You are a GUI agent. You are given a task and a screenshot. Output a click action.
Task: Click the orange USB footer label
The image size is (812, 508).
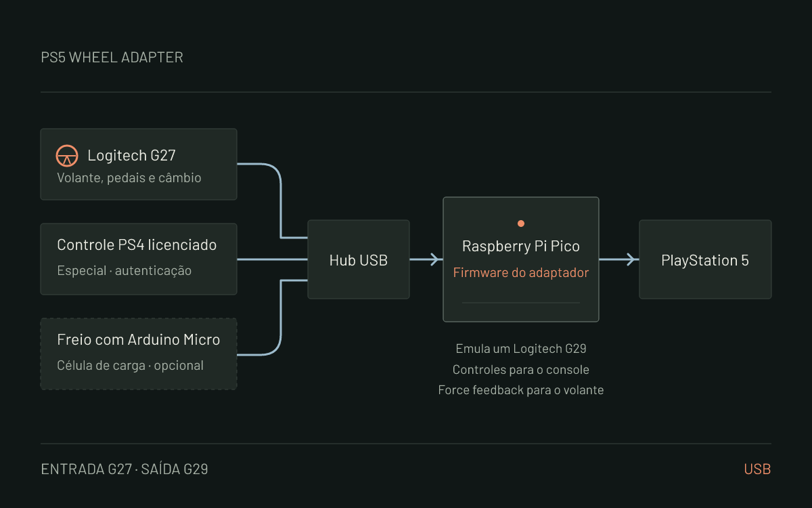coord(757,469)
